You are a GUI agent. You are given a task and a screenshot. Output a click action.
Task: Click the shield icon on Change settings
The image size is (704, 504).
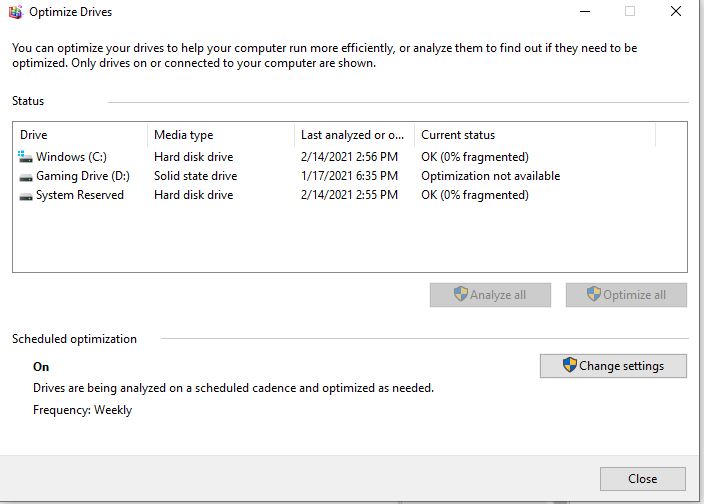point(569,365)
